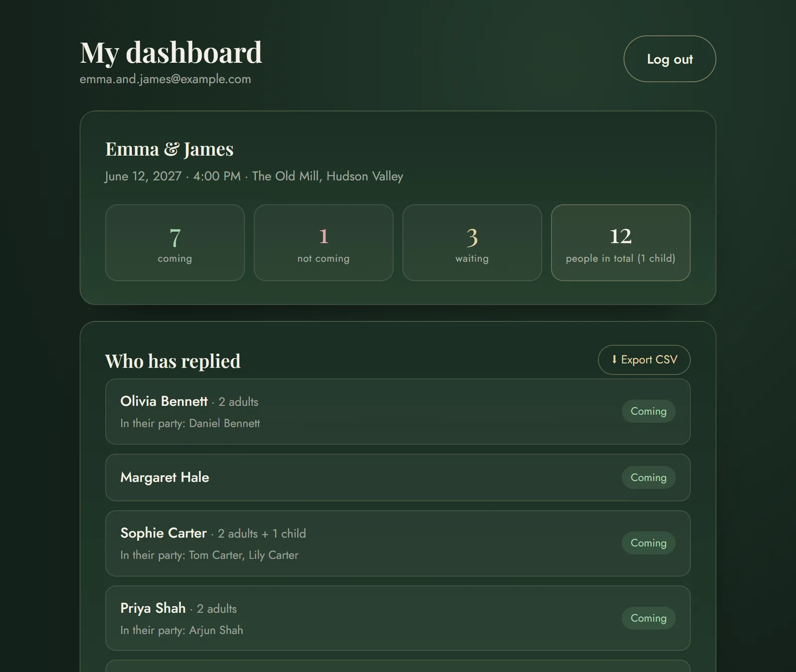The height and width of the screenshot is (672, 796).
Task: Click '2 adults + 1 child' text
Action: click(x=262, y=534)
